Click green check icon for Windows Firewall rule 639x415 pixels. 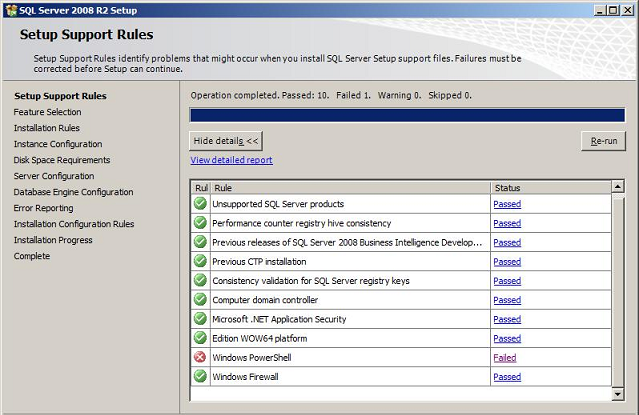[200, 376]
